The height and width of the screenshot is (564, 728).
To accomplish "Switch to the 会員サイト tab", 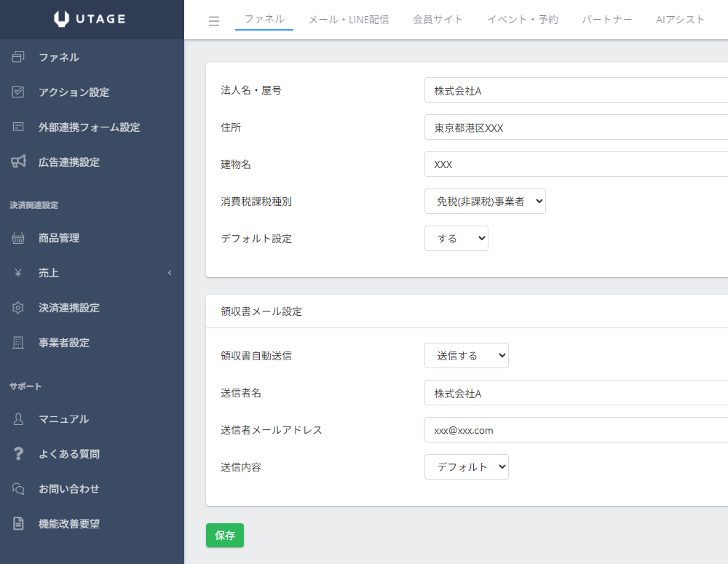I will click(438, 20).
